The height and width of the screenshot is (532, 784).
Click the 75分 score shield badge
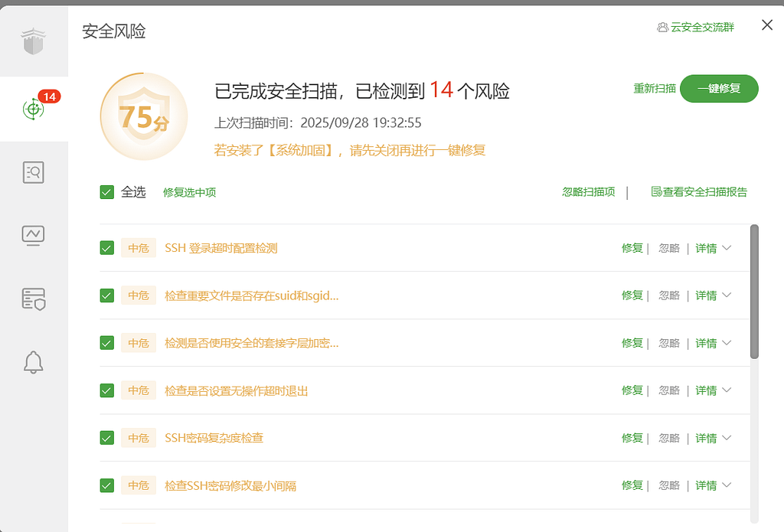pos(144,116)
